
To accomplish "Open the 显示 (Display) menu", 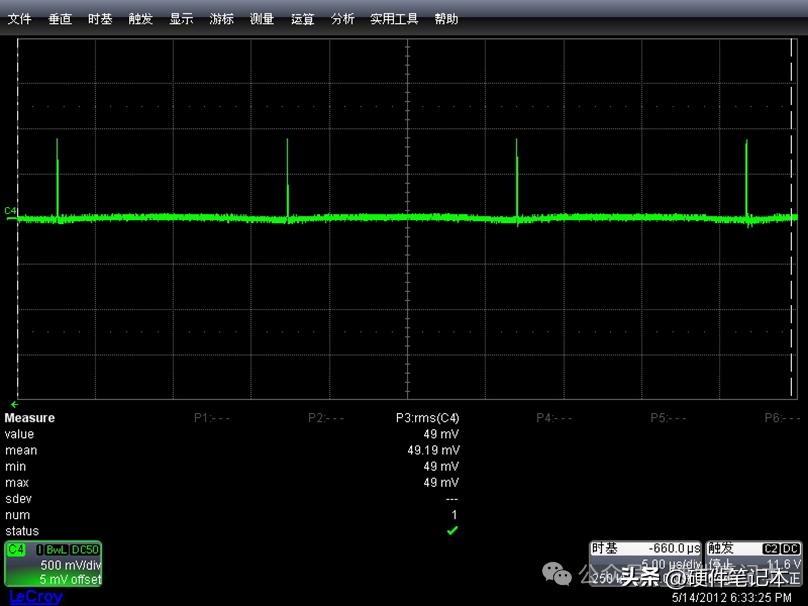I will click(181, 19).
